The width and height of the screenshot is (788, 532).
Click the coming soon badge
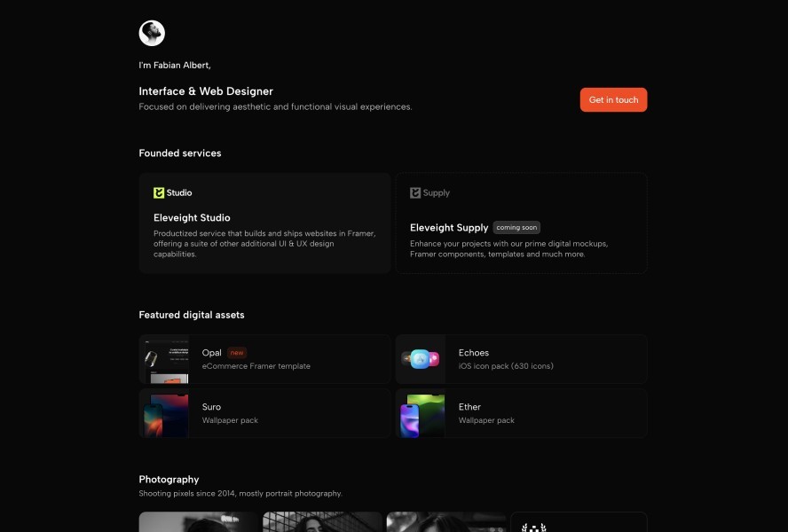516,228
